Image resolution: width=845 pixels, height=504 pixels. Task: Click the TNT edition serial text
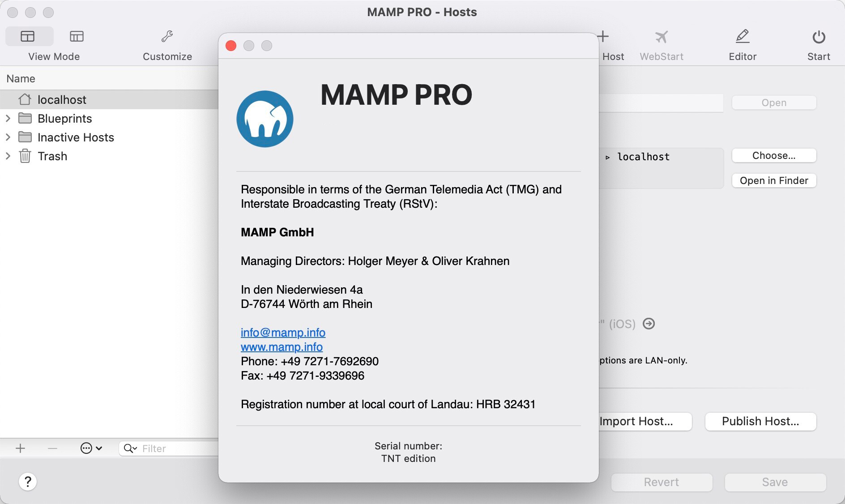[x=408, y=458]
